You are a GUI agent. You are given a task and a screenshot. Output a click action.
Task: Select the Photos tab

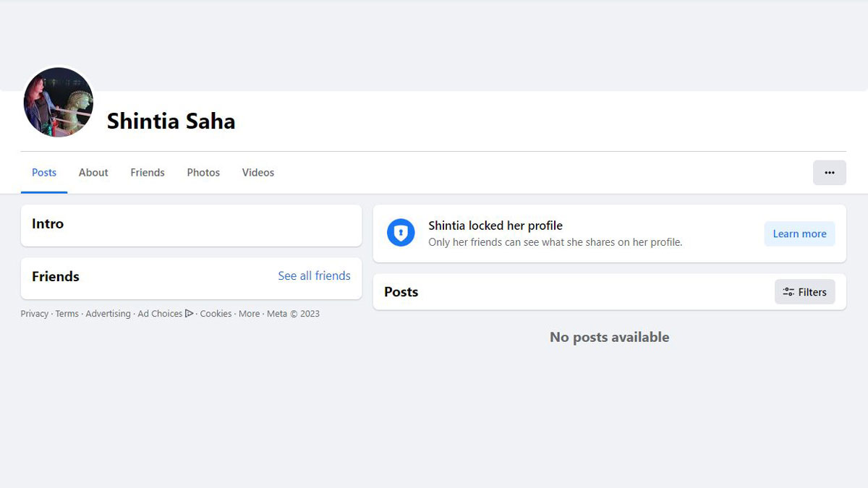click(203, 173)
